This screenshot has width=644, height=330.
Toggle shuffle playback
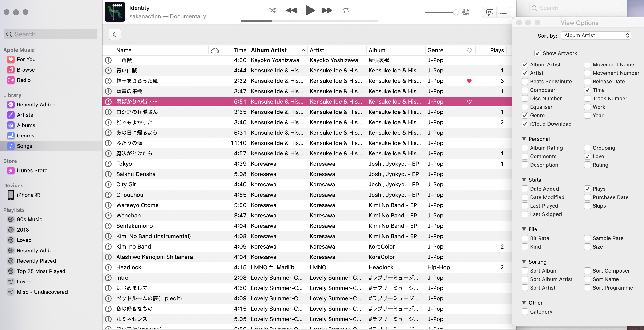click(x=272, y=11)
